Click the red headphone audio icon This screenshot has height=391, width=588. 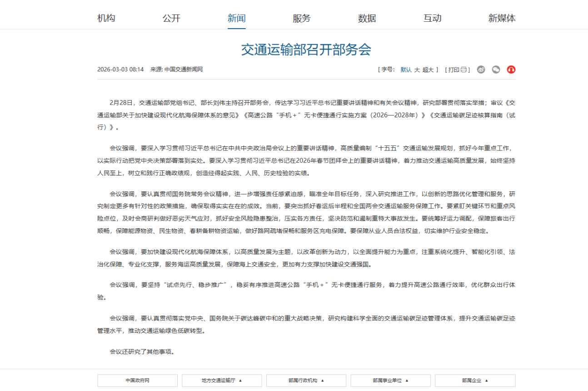click(x=511, y=70)
